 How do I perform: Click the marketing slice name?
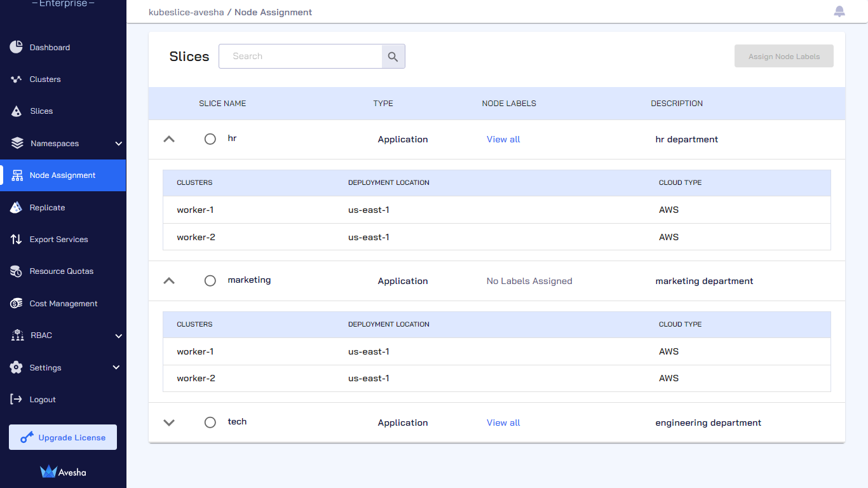[249, 280]
